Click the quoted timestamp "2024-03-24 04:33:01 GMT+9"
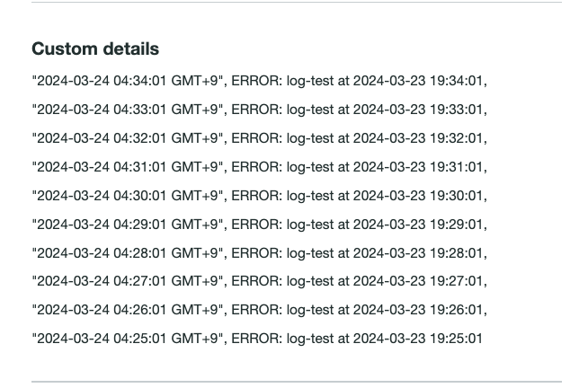 tap(128, 110)
